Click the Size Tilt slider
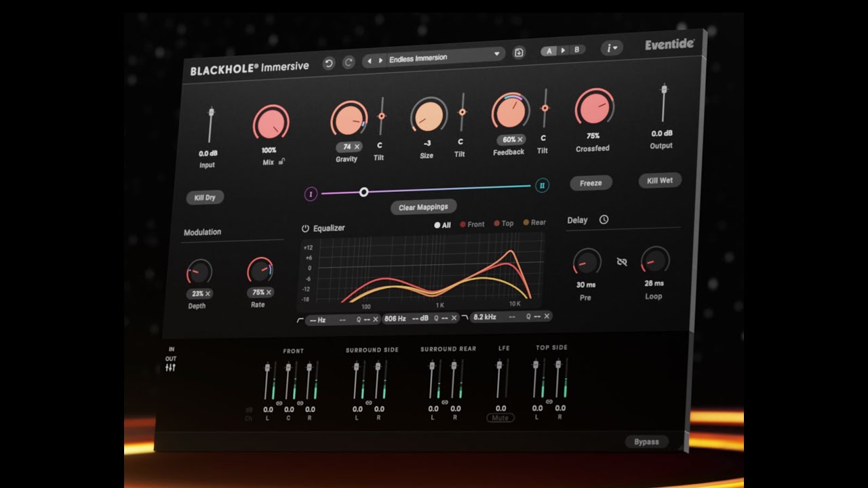This screenshot has height=488, width=868. [x=462, y=112]
